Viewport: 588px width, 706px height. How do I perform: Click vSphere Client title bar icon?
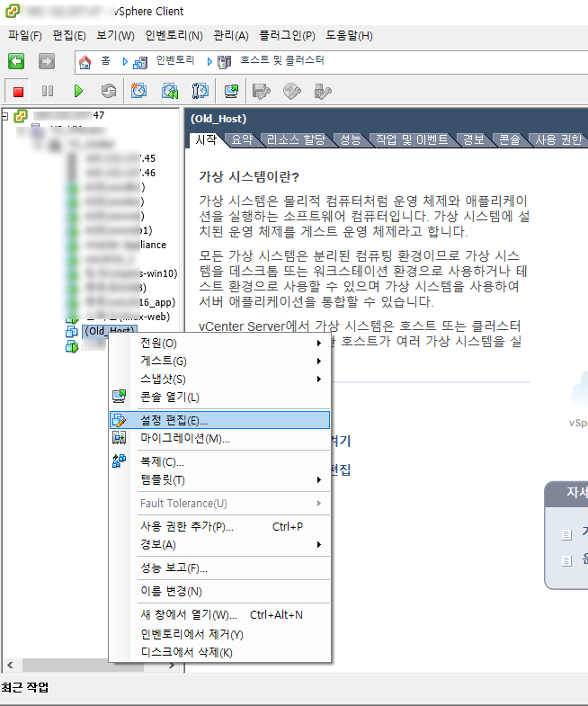point(13,11)
